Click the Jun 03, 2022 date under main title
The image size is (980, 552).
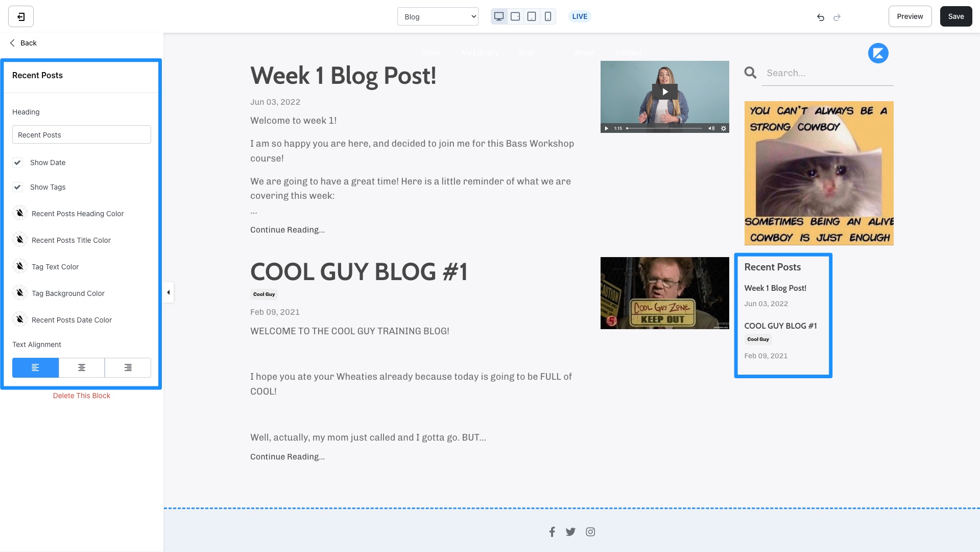coord(275,102)
